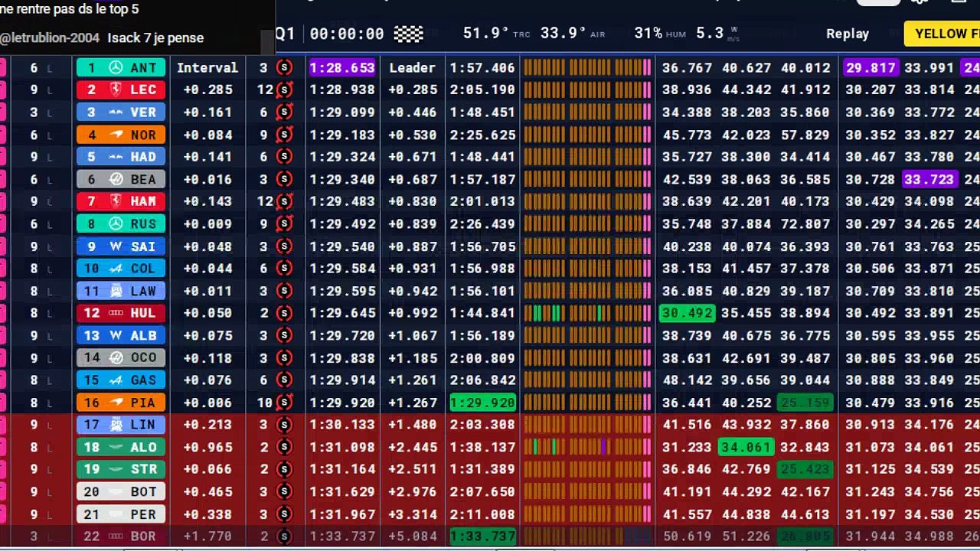This screenshot has height=551, width=980.
Task: Click the soft tyre icon in PIA's row
Action: (285, 403)
